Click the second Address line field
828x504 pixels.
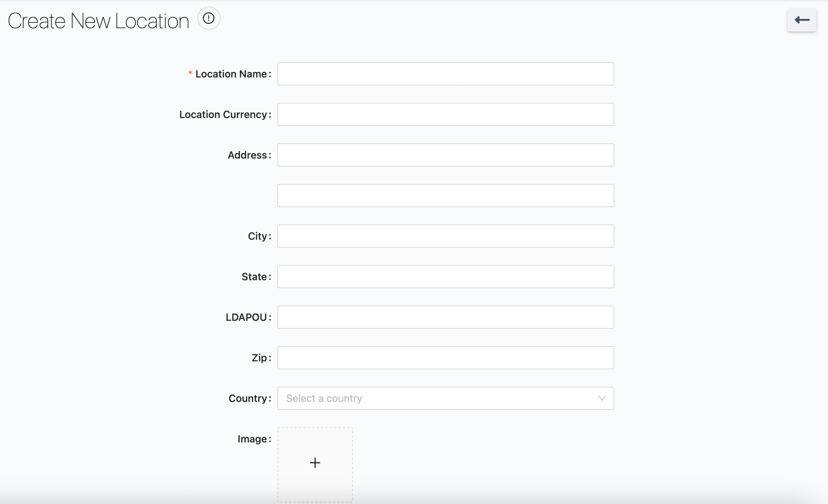coord(446,196)
